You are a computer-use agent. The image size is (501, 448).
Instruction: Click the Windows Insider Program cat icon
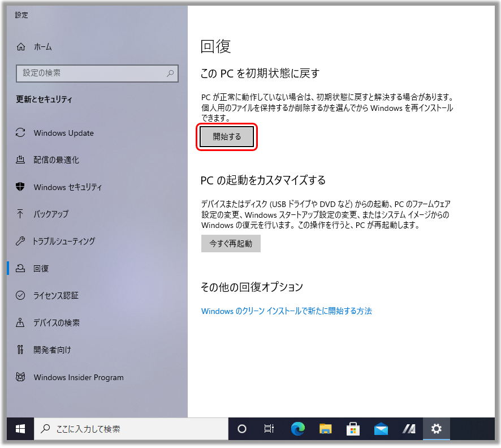coord(20,377)
